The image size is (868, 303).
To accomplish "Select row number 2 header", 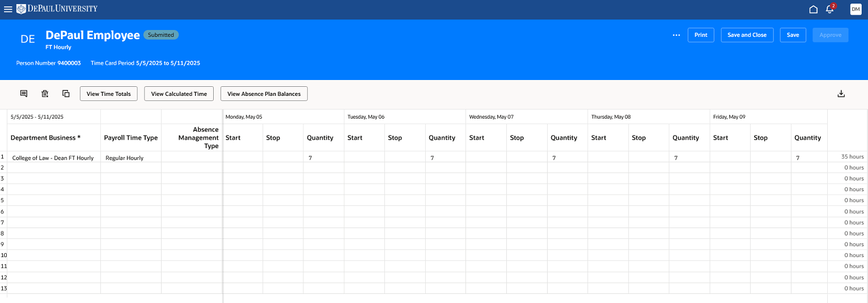I will click(3, 167).
